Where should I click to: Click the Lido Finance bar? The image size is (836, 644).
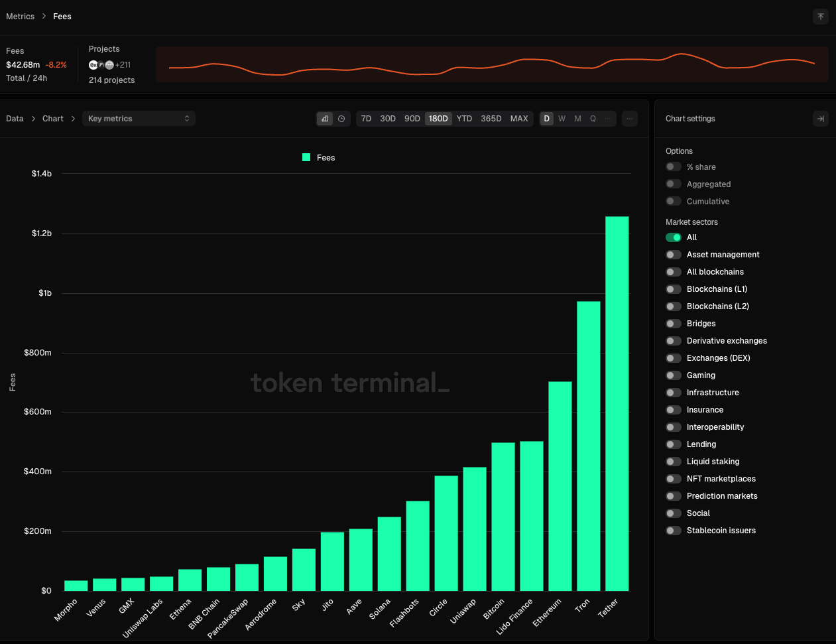click(x=532, y=516)
